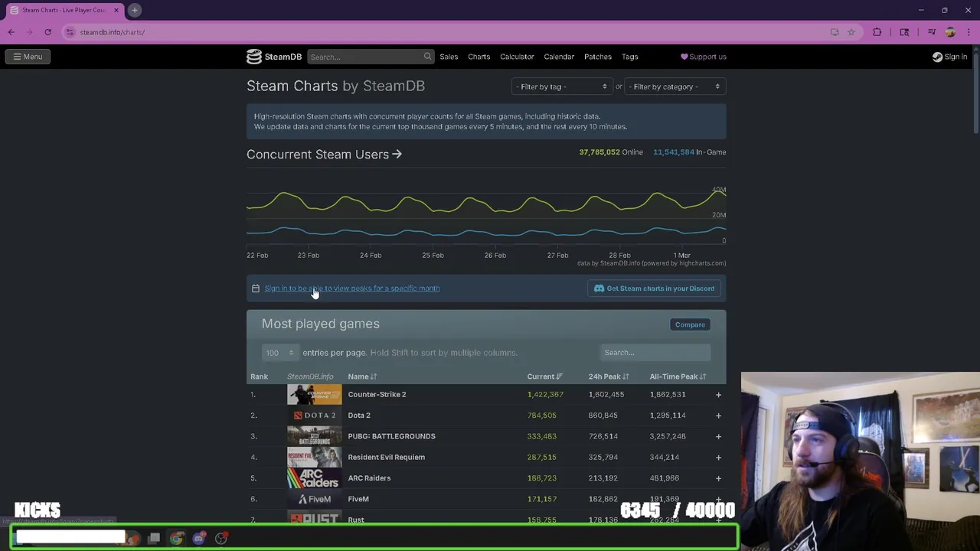Open the Filter by category dropdown
Screen dimensions: 980x551
pyautogui.click(x=675, y=86)
